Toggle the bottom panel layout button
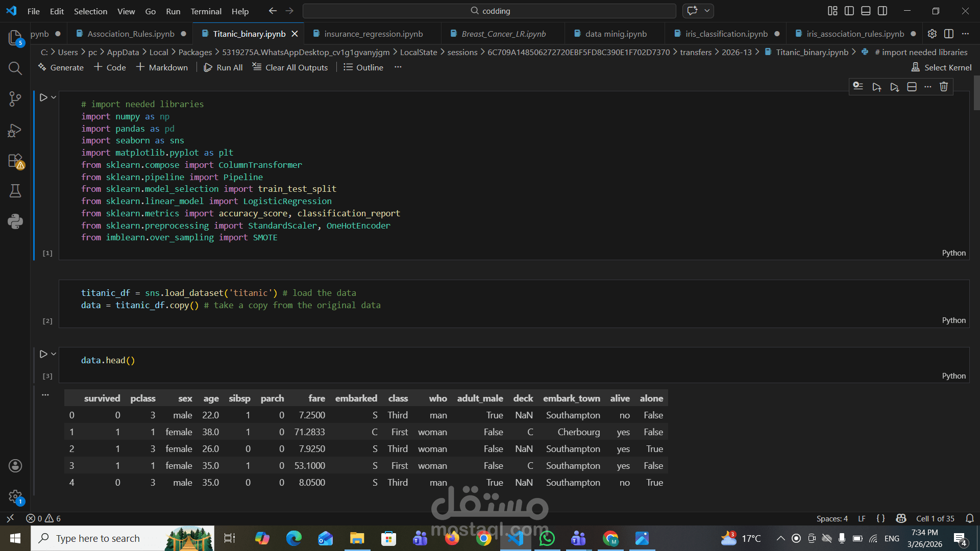Screen dimensions: 980x551 point(866,11)
